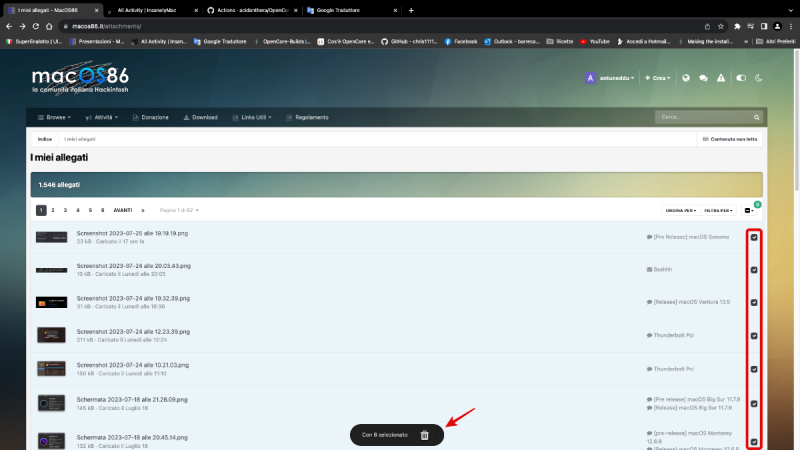Image resolution: width=800 pixels, height=450 pixels.
Task: Open the messages chat icon
Action: 703,78
